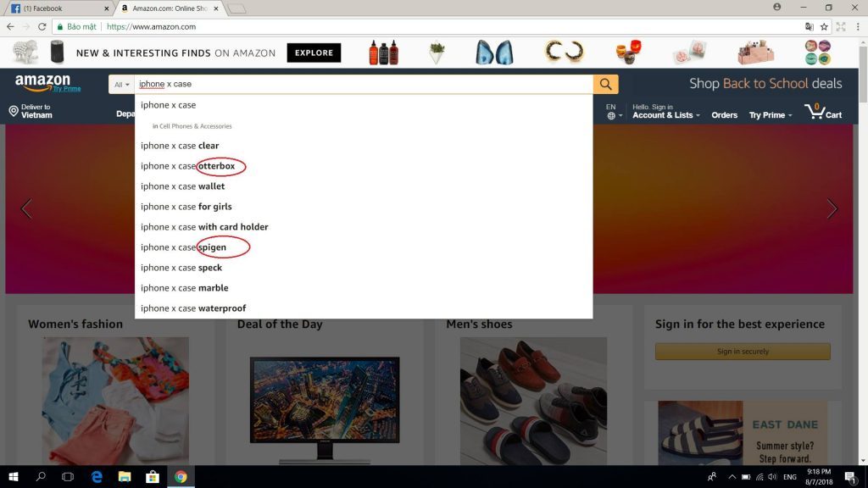Screen dimensions: 868x488
Task: Go to previous banner slide arrow
Action: pos(26,208)
